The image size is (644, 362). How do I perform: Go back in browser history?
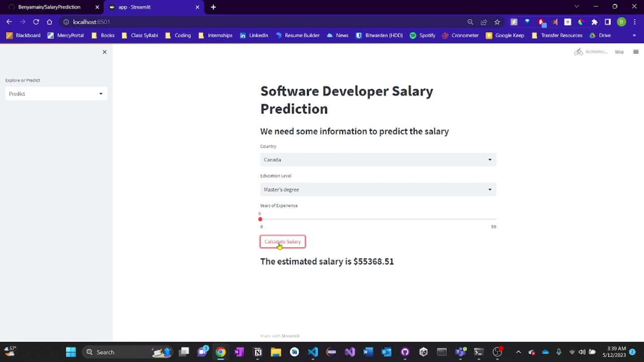[x=9, y=22]
